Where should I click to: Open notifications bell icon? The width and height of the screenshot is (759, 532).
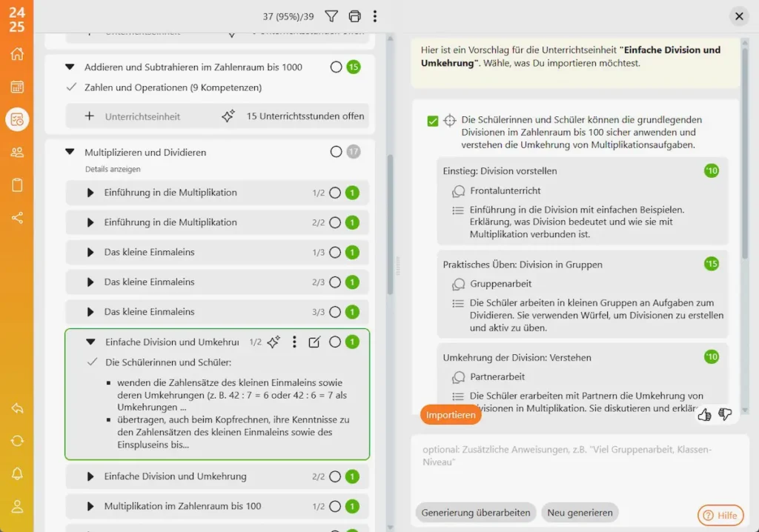click(17, 473)
